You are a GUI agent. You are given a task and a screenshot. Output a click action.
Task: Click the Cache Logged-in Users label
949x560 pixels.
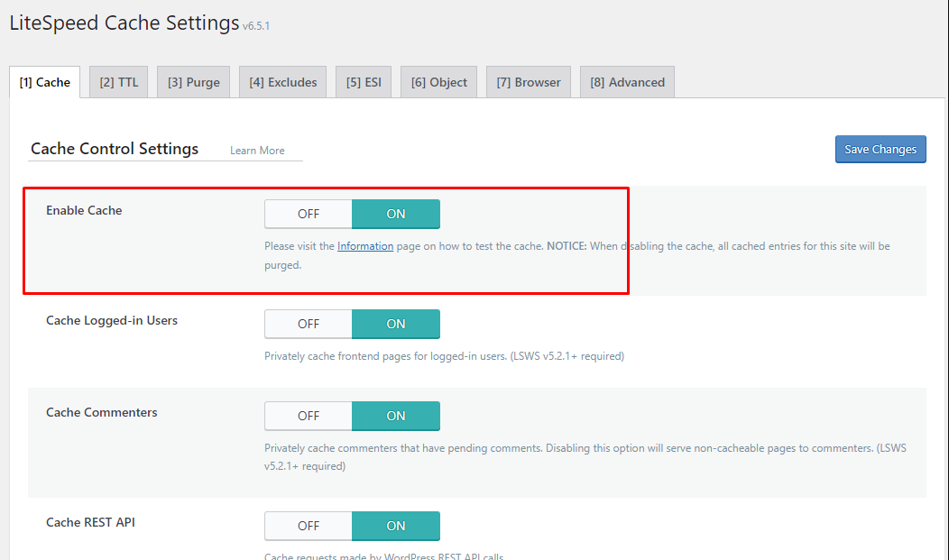click(112, 320)
